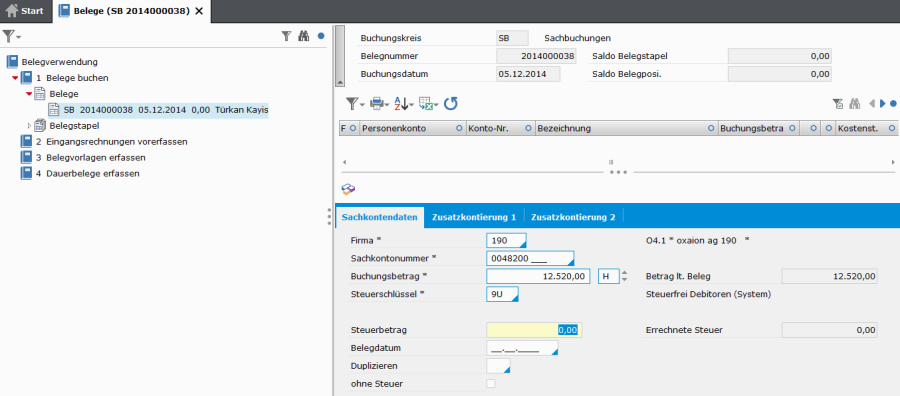Switch to the Sachkontendaten tab
900x396 pixels.
pyautogui.click(x=379, y=218)
